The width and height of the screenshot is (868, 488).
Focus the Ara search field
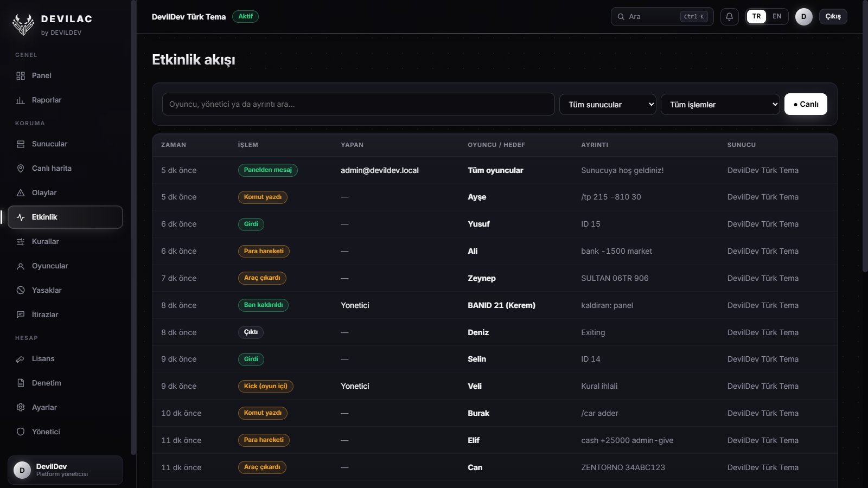pos(662,16)
